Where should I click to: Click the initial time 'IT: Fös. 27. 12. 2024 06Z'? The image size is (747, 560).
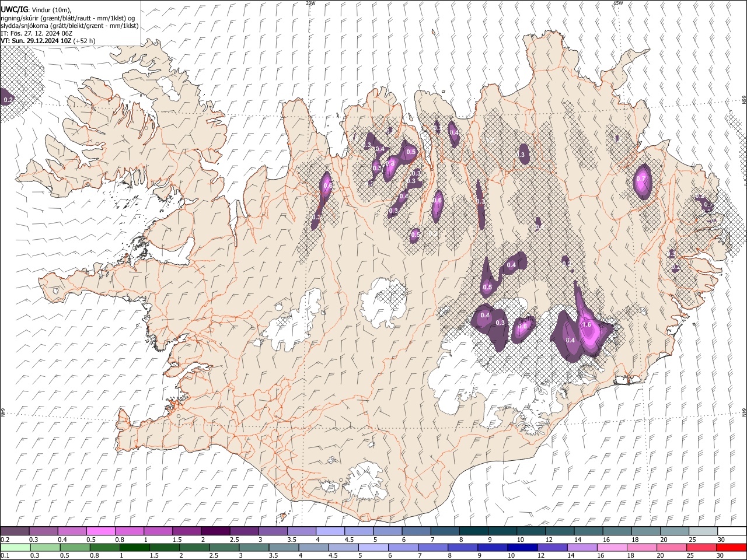36,33
